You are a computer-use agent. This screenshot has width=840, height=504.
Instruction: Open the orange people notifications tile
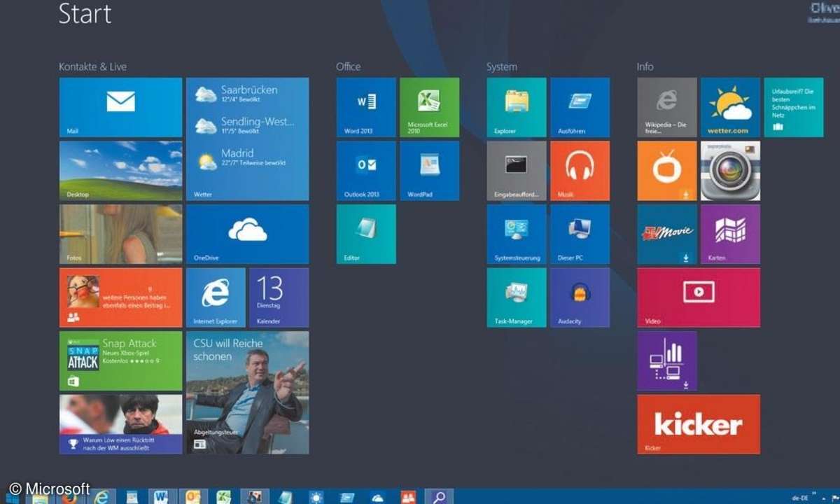(120, 297)
